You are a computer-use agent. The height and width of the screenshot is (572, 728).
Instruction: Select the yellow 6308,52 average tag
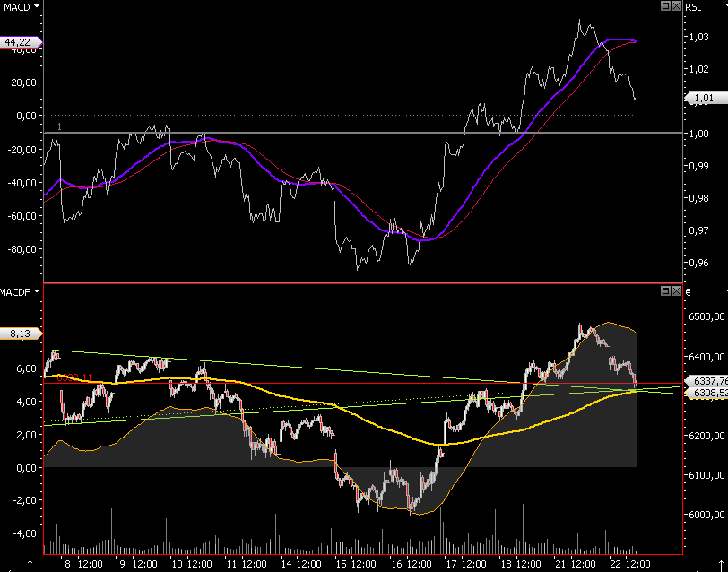[x=706, y=394]
